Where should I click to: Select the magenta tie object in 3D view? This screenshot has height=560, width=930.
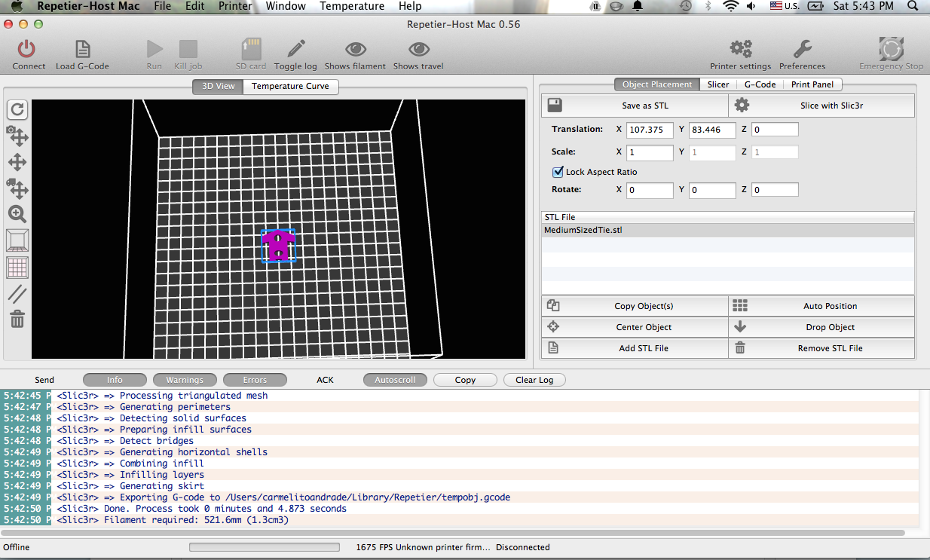(278, 246)
